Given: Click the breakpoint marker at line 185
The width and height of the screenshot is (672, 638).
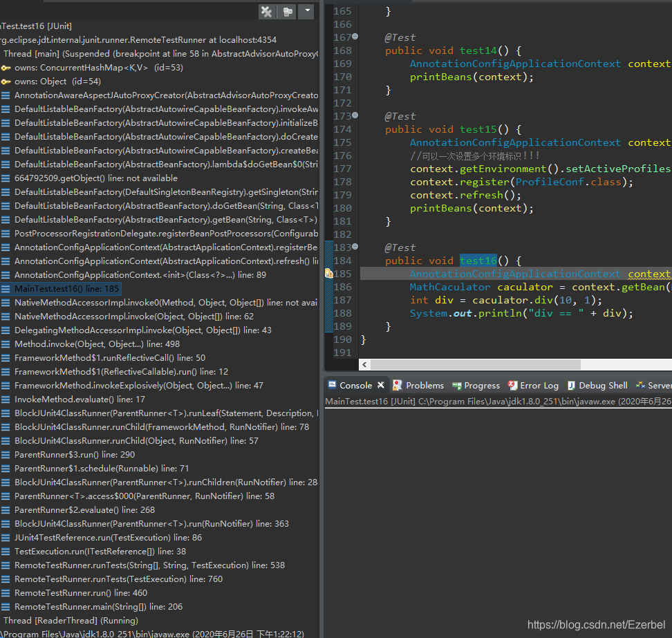Looking at the screenshot, I should pyautogui.click(x=328, y=273).
